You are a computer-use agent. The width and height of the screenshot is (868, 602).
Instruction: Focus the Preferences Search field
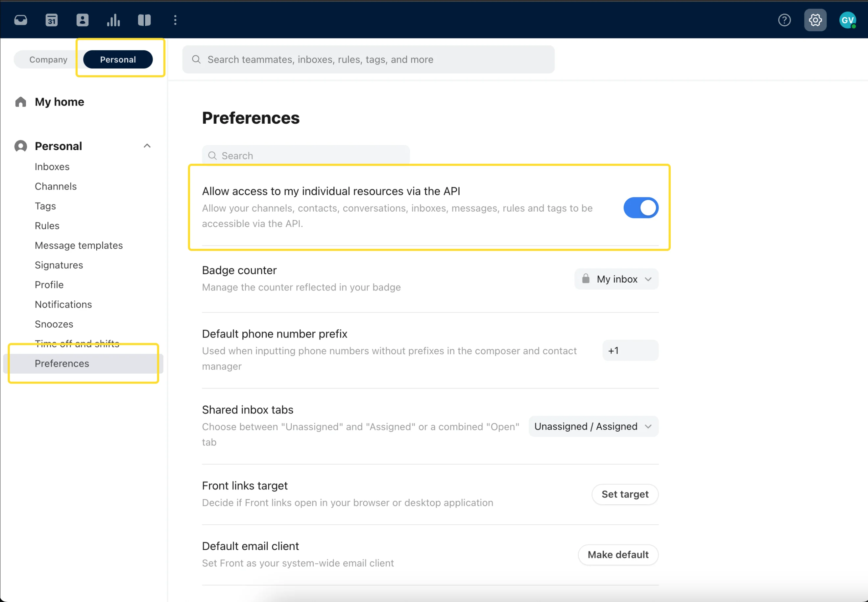(x=306, y=155)
